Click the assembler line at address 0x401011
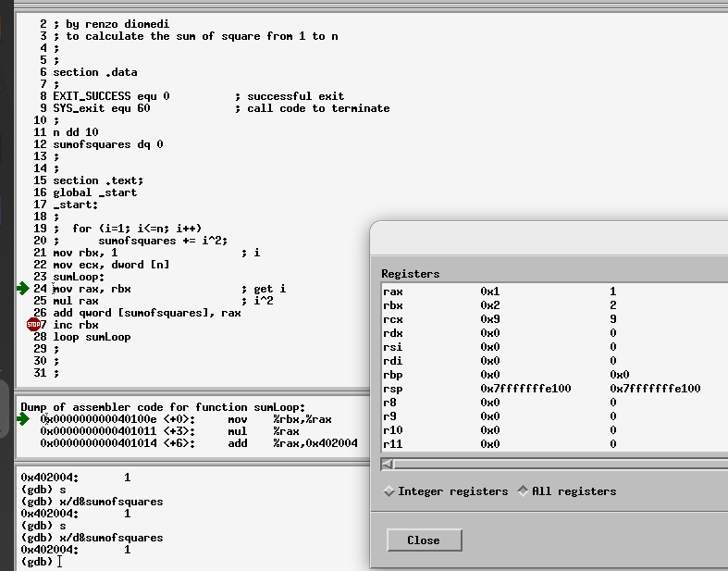 click(x=170, y=431)
